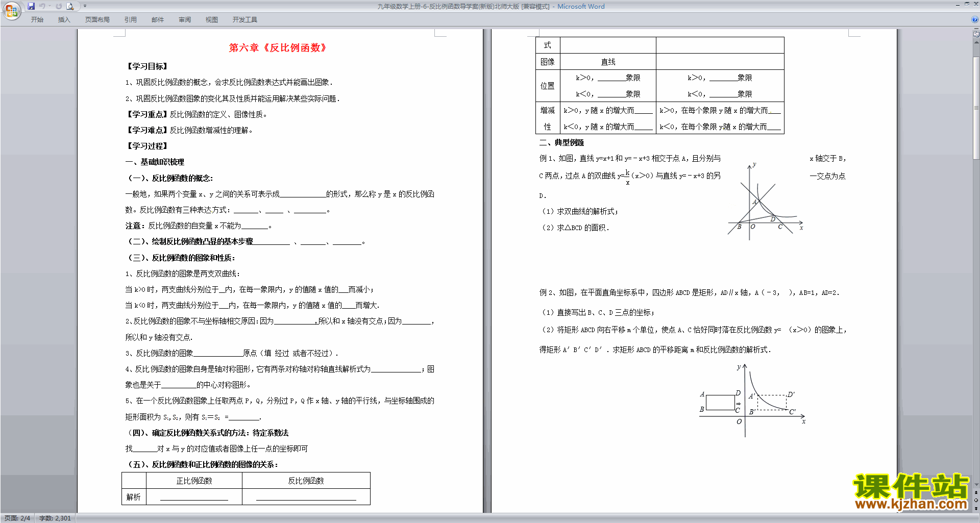Click the line (2) 求△BCD 的面积
The height and width of the screenshot is (523, 980).
(x=575, y=228)
